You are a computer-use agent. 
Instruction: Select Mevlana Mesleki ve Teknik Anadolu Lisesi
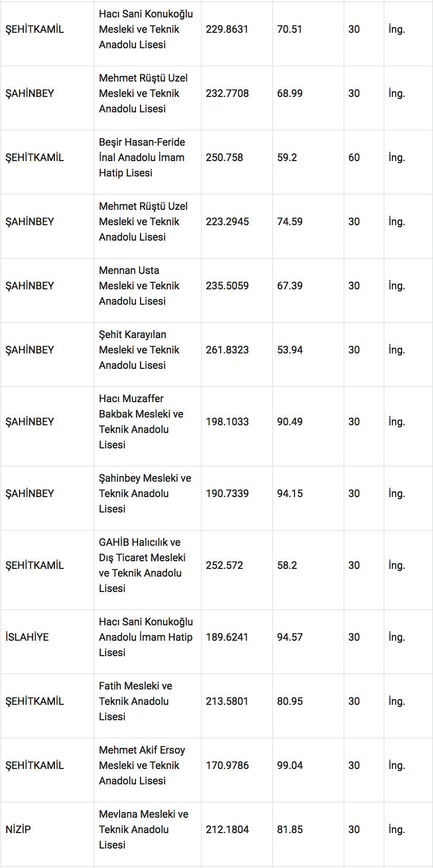click(144, 830)
